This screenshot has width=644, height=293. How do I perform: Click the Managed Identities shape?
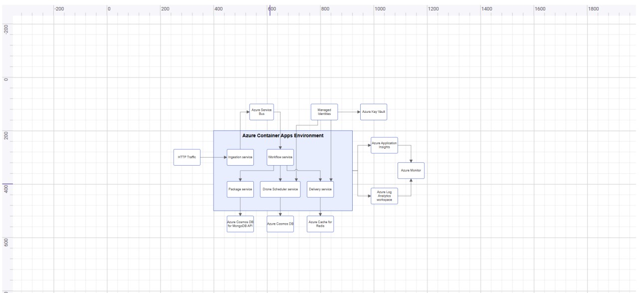click(324, 112)
